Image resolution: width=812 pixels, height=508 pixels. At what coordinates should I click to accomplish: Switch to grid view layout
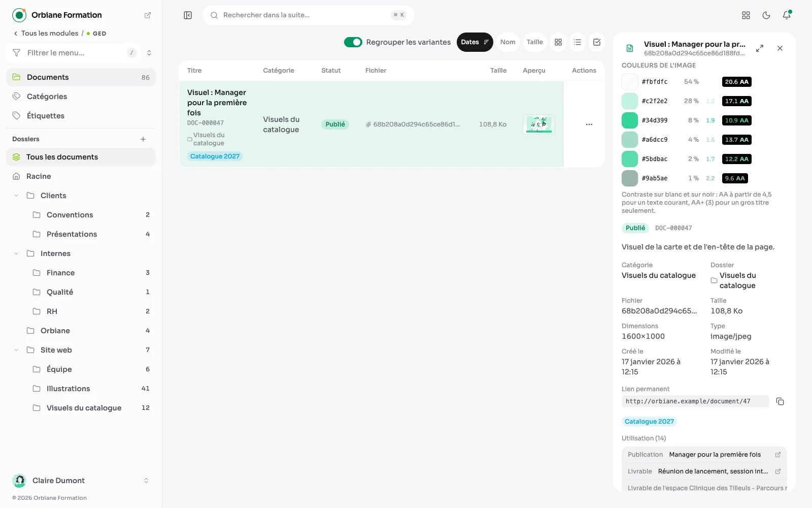(x=558, y=42)
